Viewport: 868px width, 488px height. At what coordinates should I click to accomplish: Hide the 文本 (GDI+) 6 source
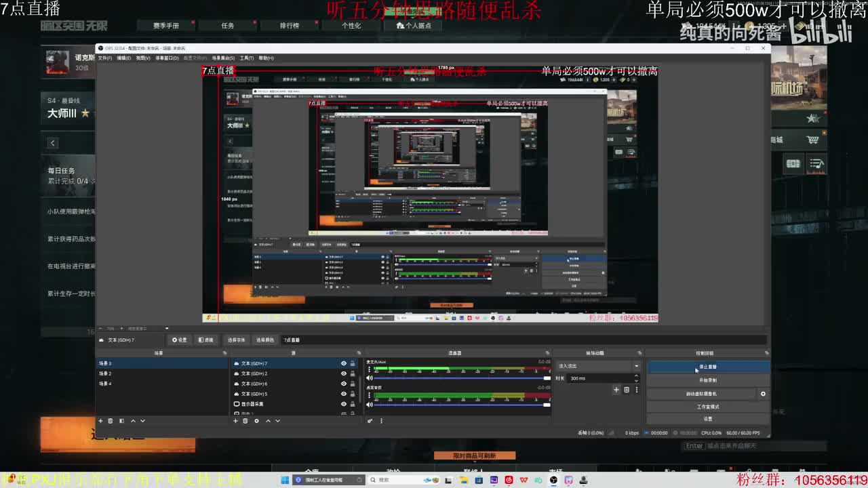click(x=344, y=384)
